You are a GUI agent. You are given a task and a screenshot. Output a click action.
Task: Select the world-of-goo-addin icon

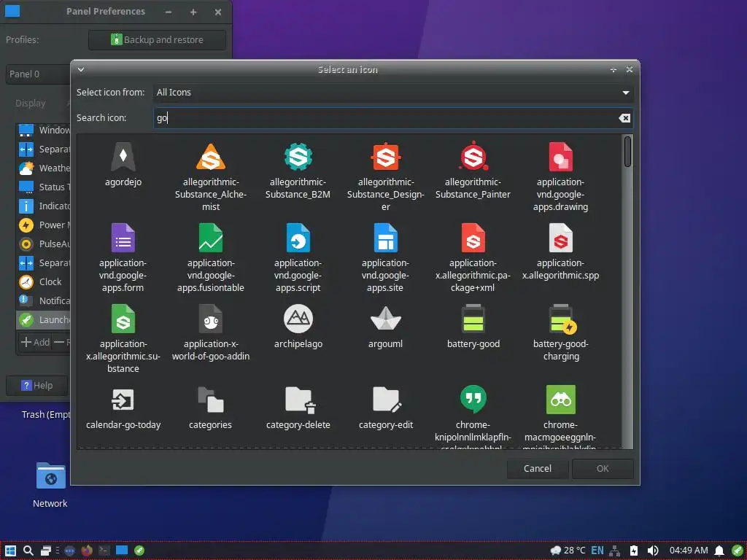(x=211, y=332)
